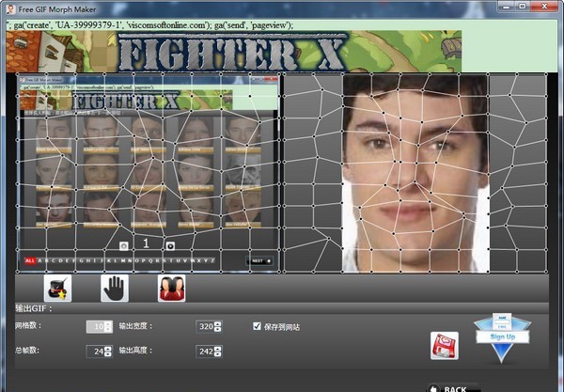Click the 网格数： label
This screenshot has width=564, height=392.
point(28,326)
